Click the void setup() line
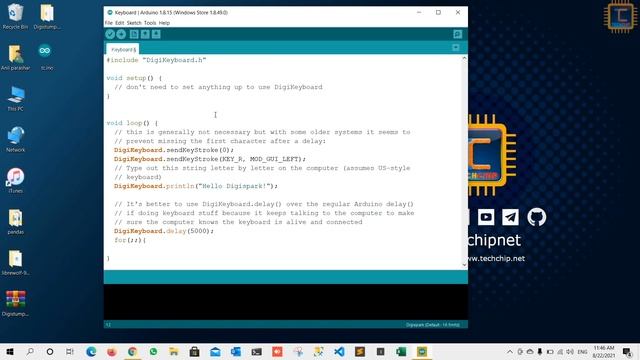 click(x=134, y=78)
